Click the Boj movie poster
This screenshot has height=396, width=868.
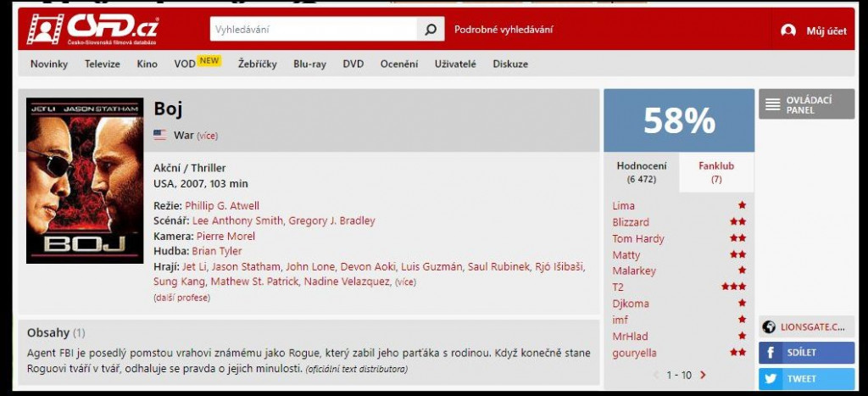[x=85, y=181]
